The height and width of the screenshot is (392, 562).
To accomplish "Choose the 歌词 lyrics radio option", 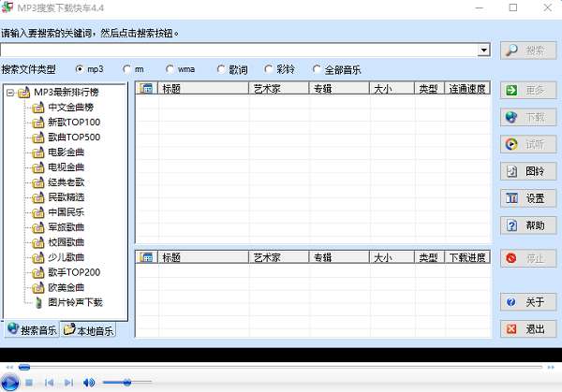I will 221,69.
